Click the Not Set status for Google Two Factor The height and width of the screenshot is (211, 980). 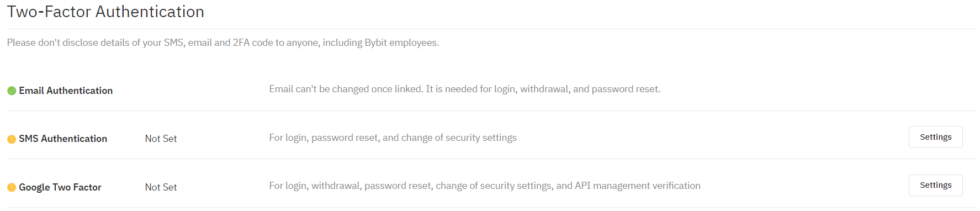coord(161,187)
